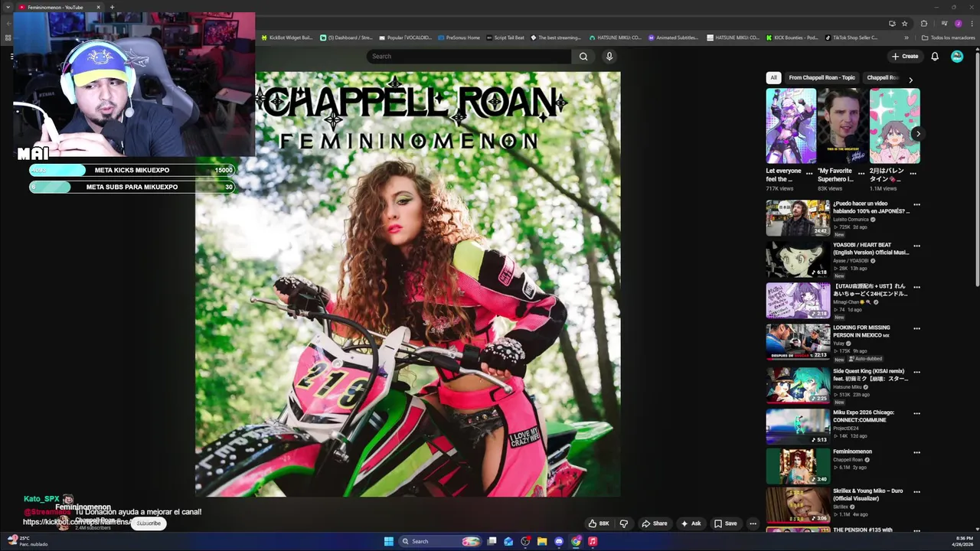Viewport: 980px width, 551px height.
Task: Open Discord from the taskbar
Action: (x=558, y=541)
